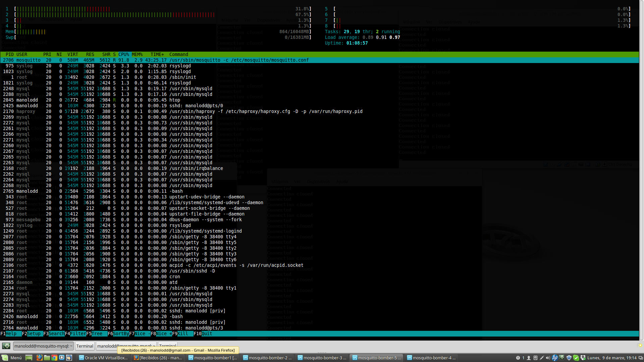Click the show desktop icon in panel
The height and width of the screenshot is (362, 644).
pyautogui.click(x=29, y=358)
